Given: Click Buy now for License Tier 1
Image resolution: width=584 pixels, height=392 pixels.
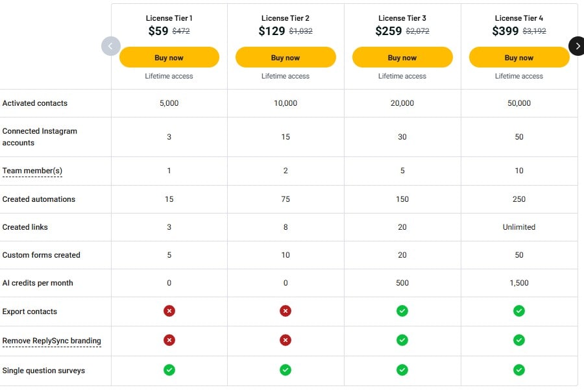Looking at the screenshot, I should tap(169, 57).
